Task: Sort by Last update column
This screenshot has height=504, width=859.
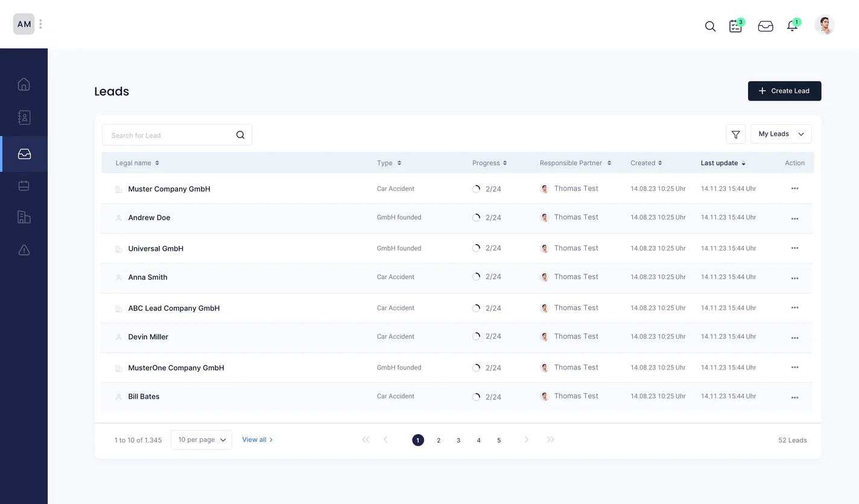Action: coord(723,163)
